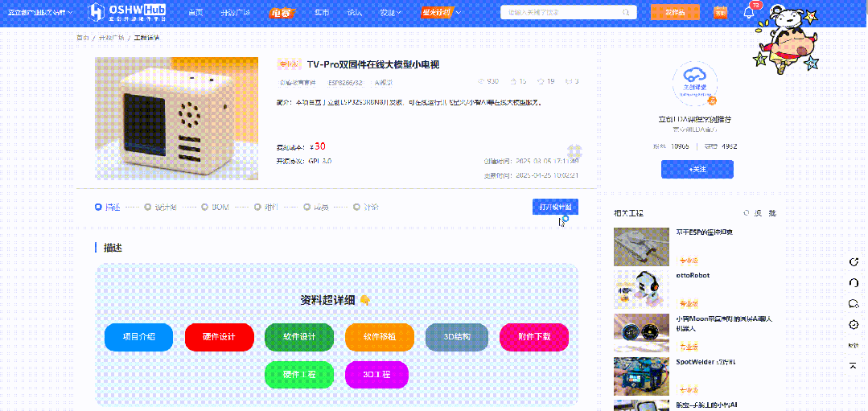Click the dark green 软件设计 button
The image size is (868, 411).
pos(299,337)
